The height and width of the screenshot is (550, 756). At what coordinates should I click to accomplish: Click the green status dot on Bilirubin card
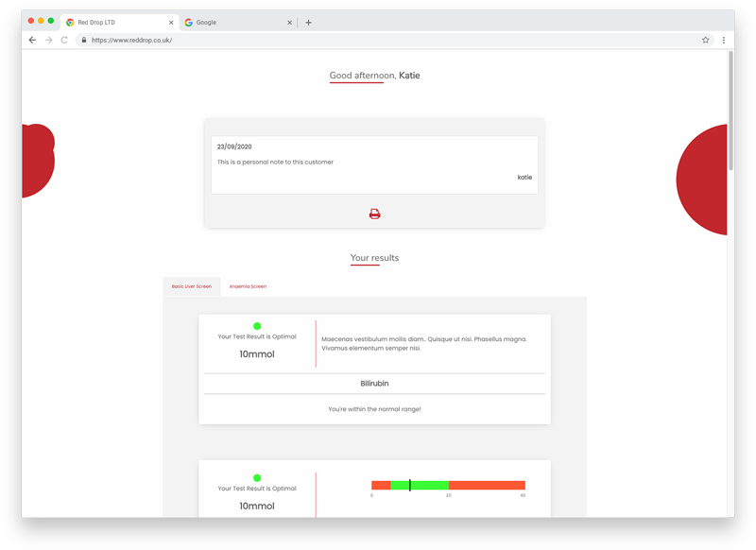point(257,326)
